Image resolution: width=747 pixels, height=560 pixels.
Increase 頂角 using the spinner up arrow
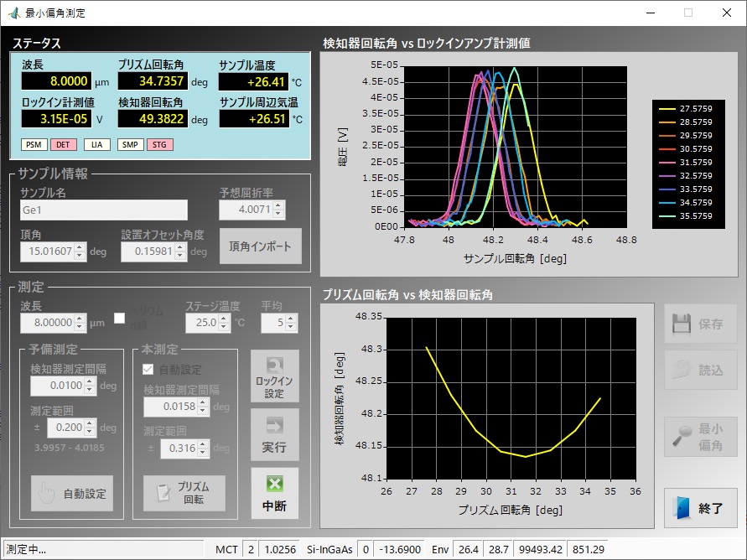click(80, 247)
